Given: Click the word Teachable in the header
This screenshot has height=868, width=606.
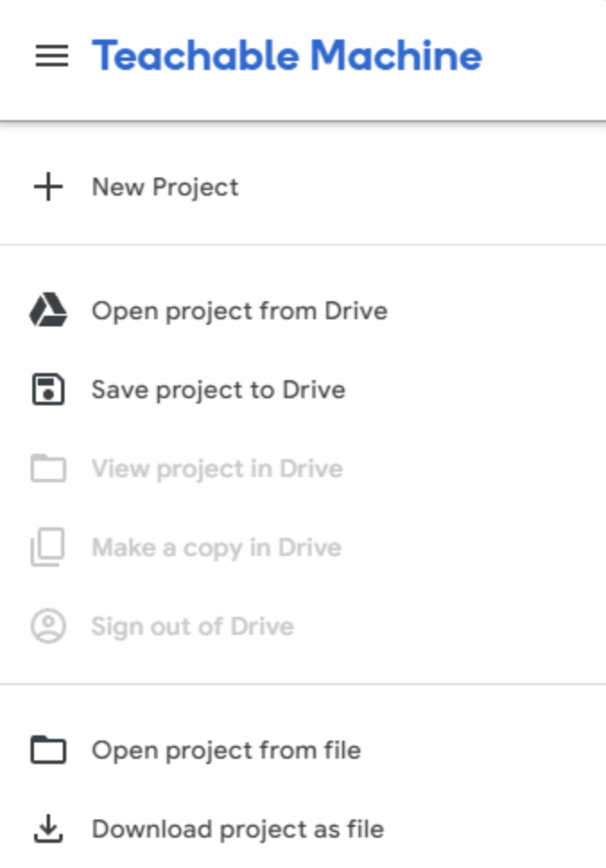Looking at the screenshot, I should [x=195, y=56].
